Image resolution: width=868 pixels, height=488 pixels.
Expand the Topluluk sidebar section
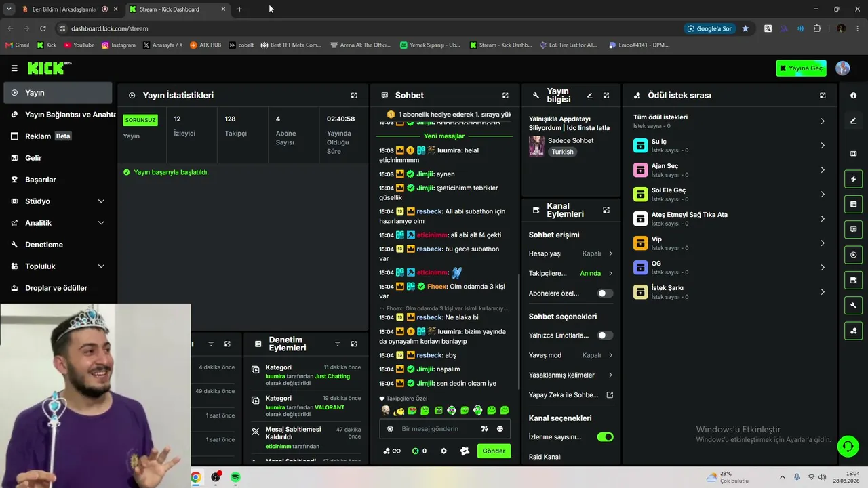click(58, 266)
